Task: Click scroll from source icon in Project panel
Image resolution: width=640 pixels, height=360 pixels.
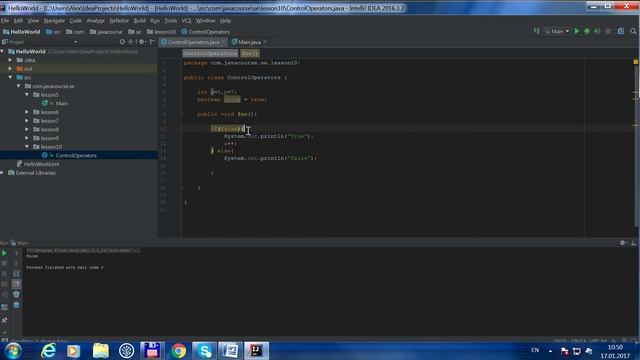Action: (122, 42)
